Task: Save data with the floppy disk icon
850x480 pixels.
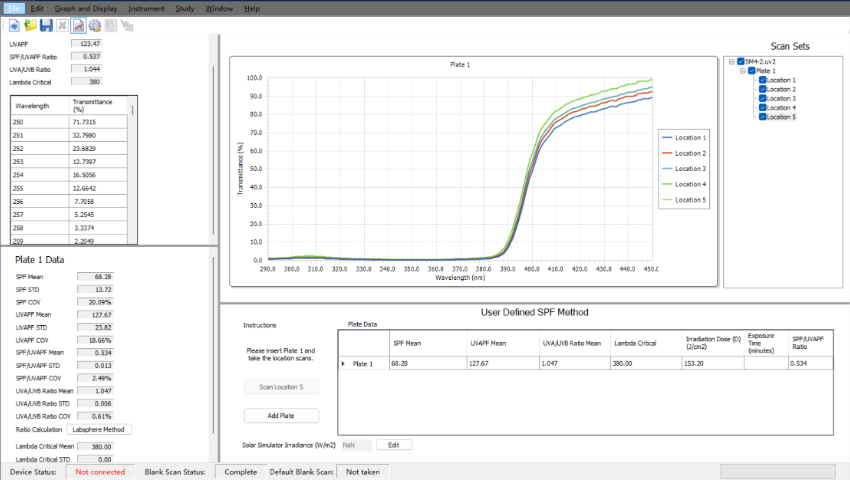Action: tap(46, 25)
